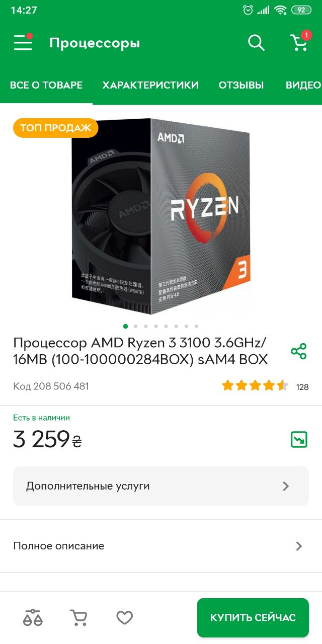Expand Дополнительные услуги section

(x=161, y=486)
